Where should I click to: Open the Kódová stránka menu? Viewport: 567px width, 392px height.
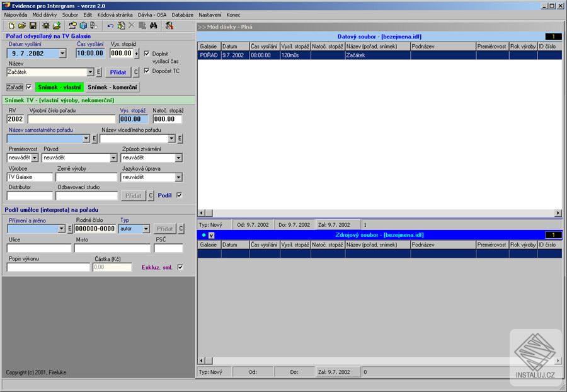tap(111, 14)
